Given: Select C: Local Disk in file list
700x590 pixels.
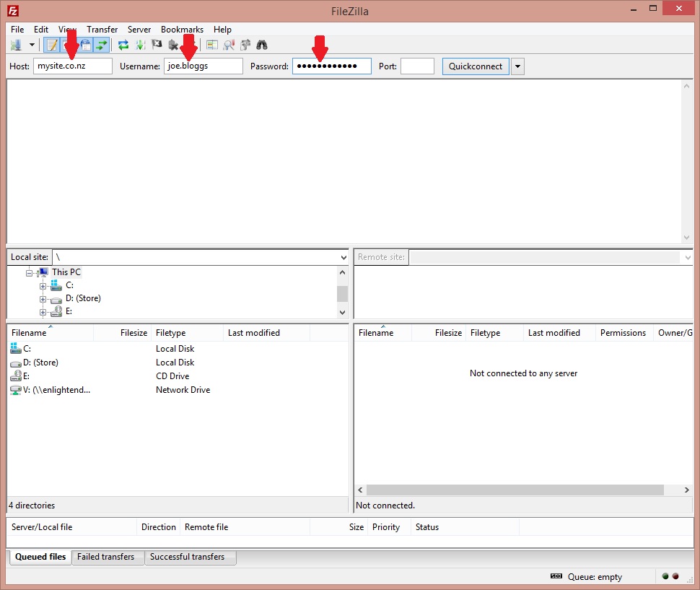Looking at the screenshot, I should click(x=178, y=348).
